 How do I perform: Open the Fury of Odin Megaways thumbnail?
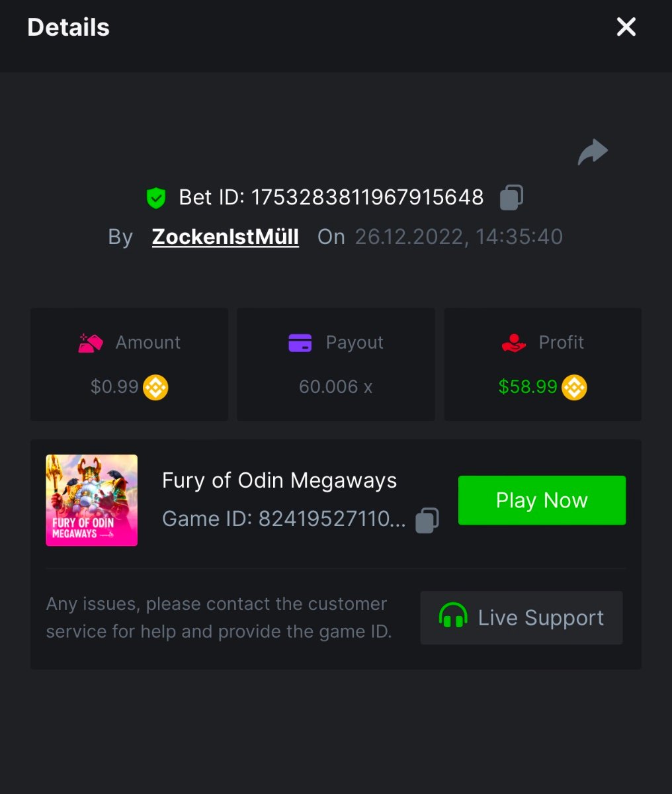pos(92,500)
